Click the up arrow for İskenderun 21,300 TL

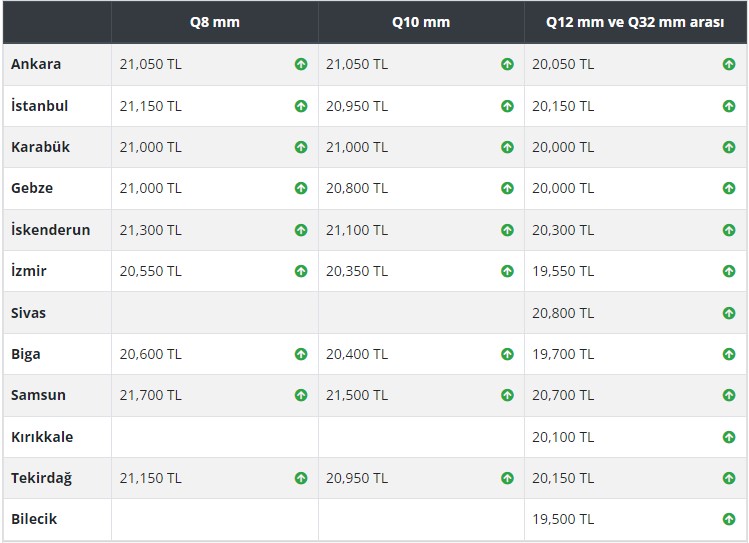pos(301,230)
